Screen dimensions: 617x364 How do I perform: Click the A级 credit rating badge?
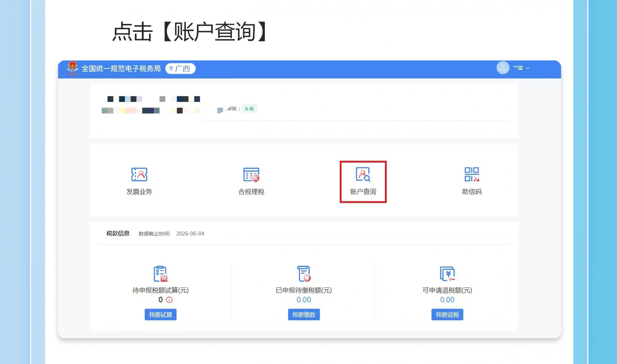click(249, 109)
